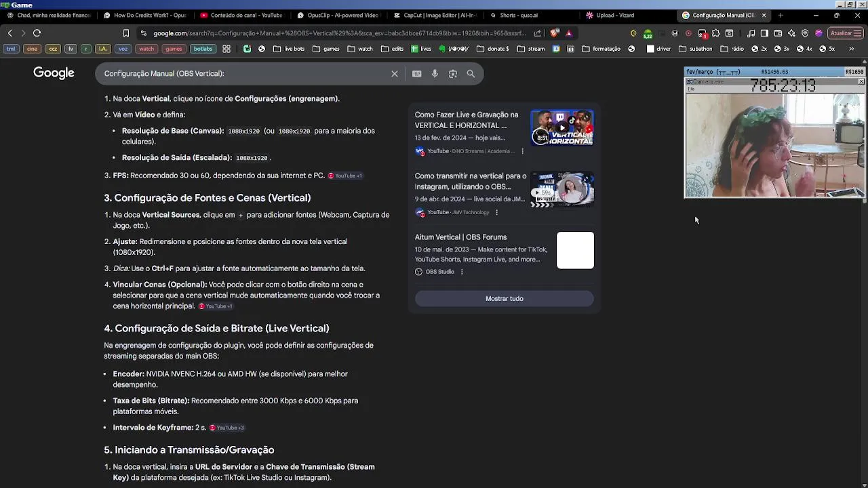The image size is (868, 488).
Task: Switch to CapCut Image Editor tab
Action: click(435, 15)
